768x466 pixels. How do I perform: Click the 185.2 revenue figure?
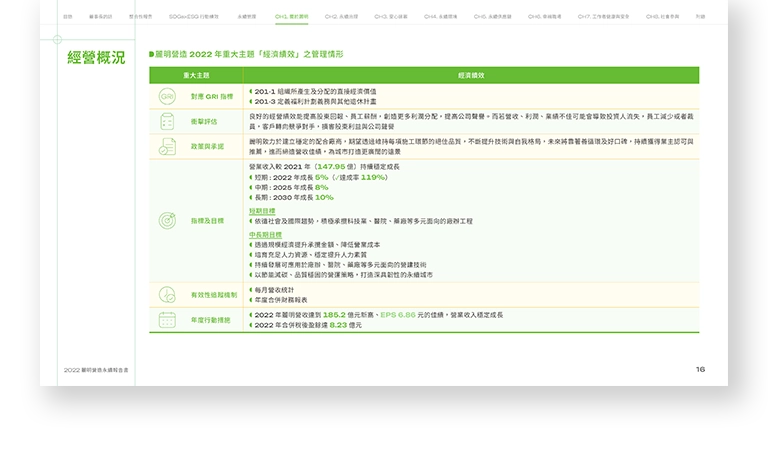[334, 315]
